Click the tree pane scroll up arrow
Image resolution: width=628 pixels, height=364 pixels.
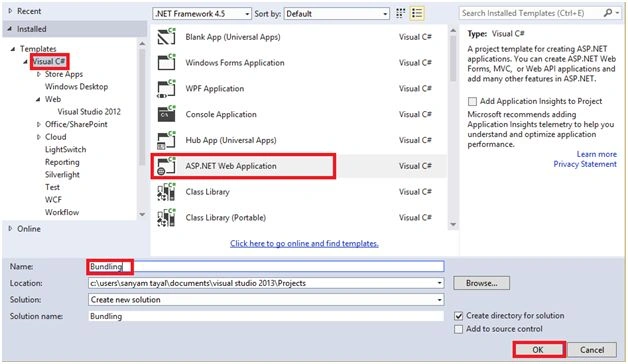click(142, 43)
